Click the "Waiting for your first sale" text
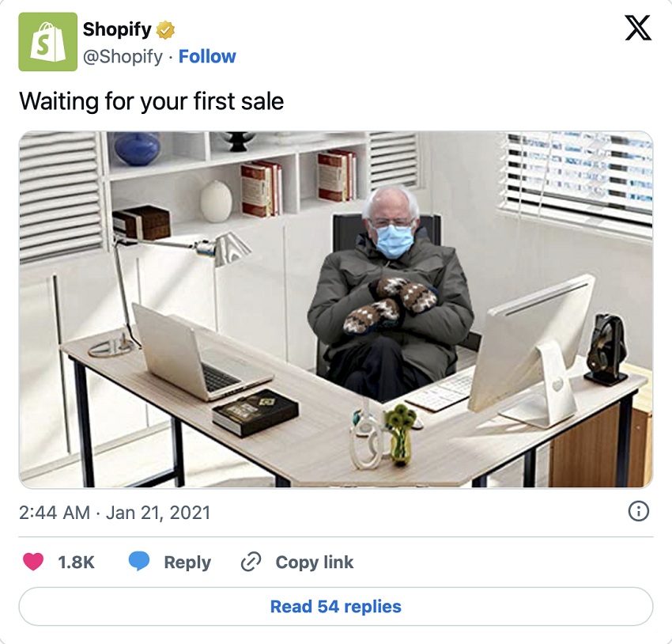The image size is (672, 644). [x=151, y=101]
